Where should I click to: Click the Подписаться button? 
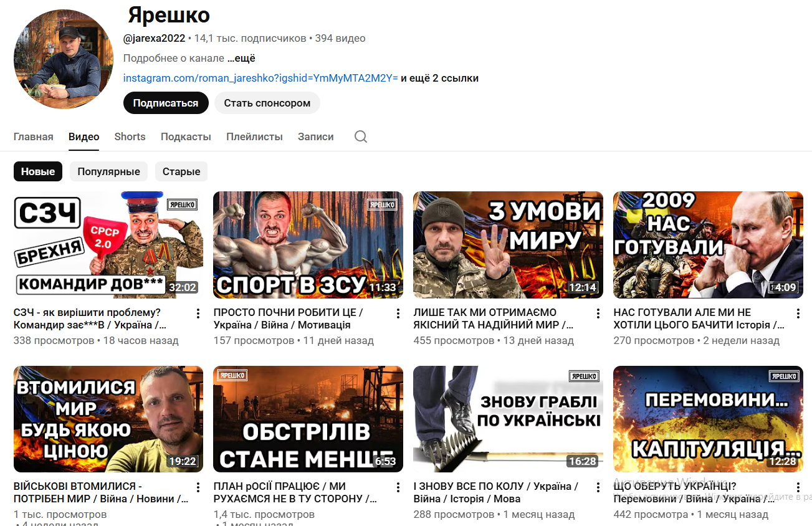[x=166, y=103]
